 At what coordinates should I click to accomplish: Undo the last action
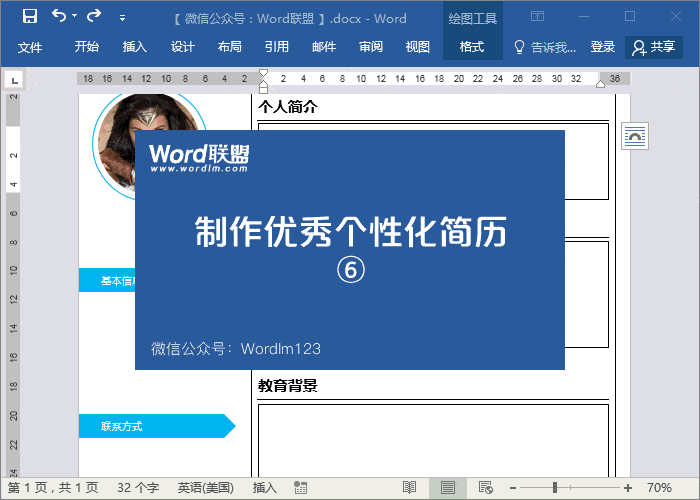[58, 16]
